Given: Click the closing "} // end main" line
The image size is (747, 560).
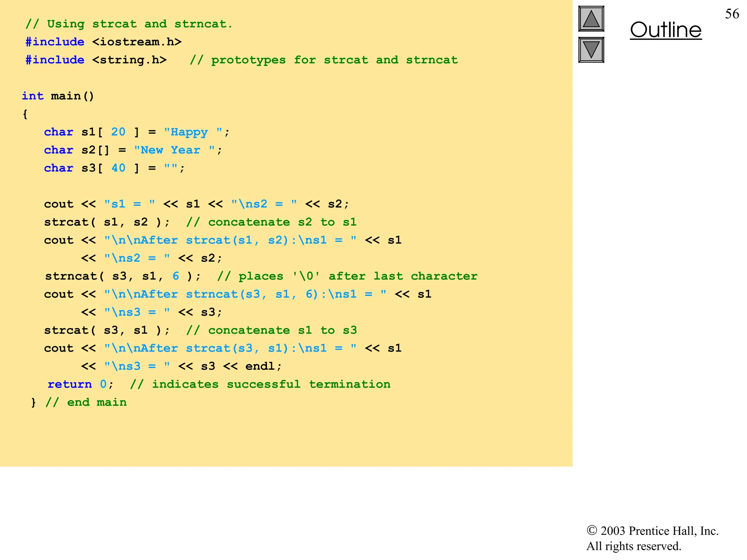Looking at the screenshot, I should [x=79, y=402].
